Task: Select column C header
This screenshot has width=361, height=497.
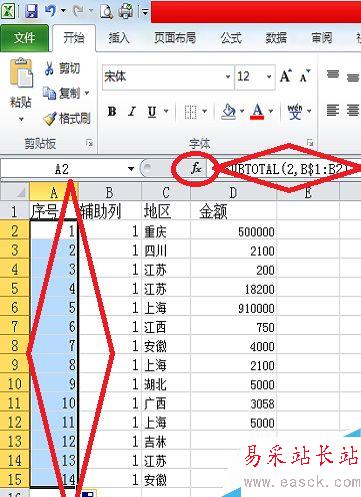Action: coord(166,192)
